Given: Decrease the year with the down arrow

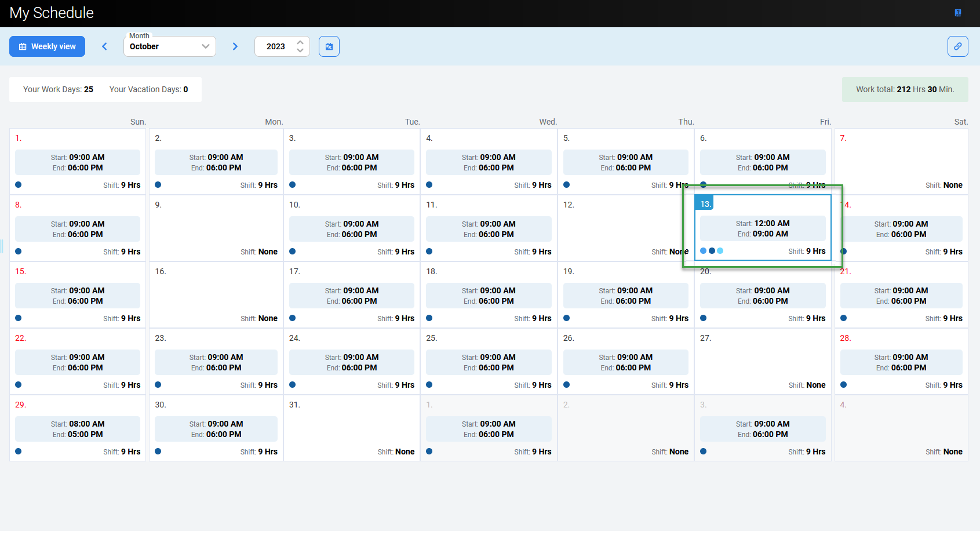Looking at the screenshot, I should click(x=300, y=50).
